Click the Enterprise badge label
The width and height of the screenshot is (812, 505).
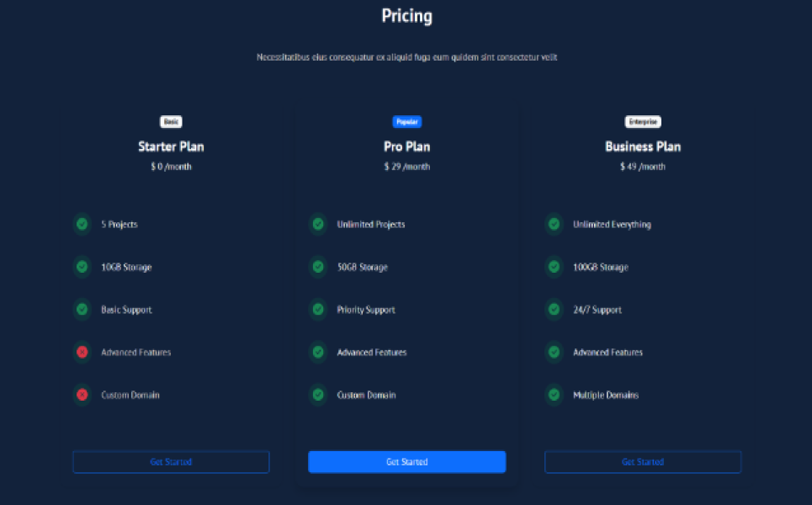[643, 122]
